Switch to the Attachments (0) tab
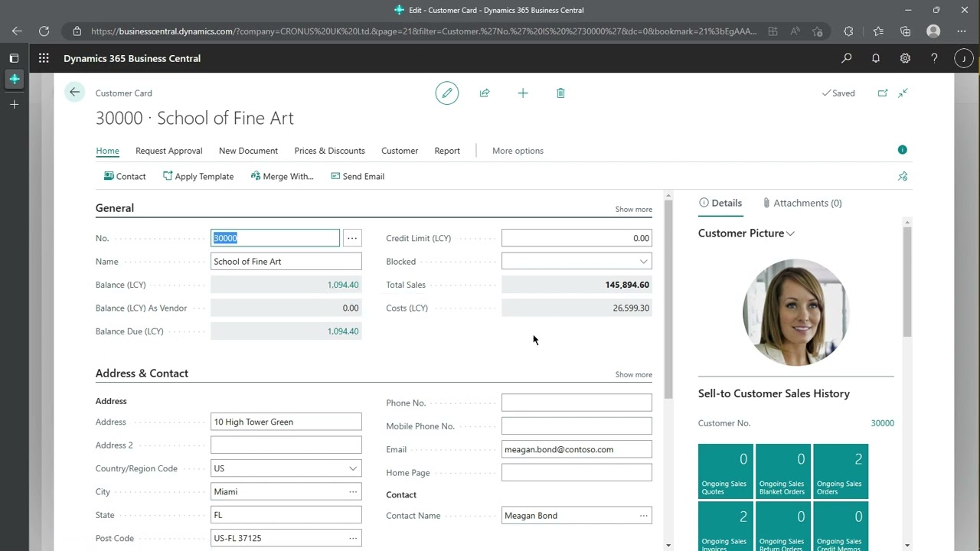The width and height of the screenshot is (980, 551). 802,203
